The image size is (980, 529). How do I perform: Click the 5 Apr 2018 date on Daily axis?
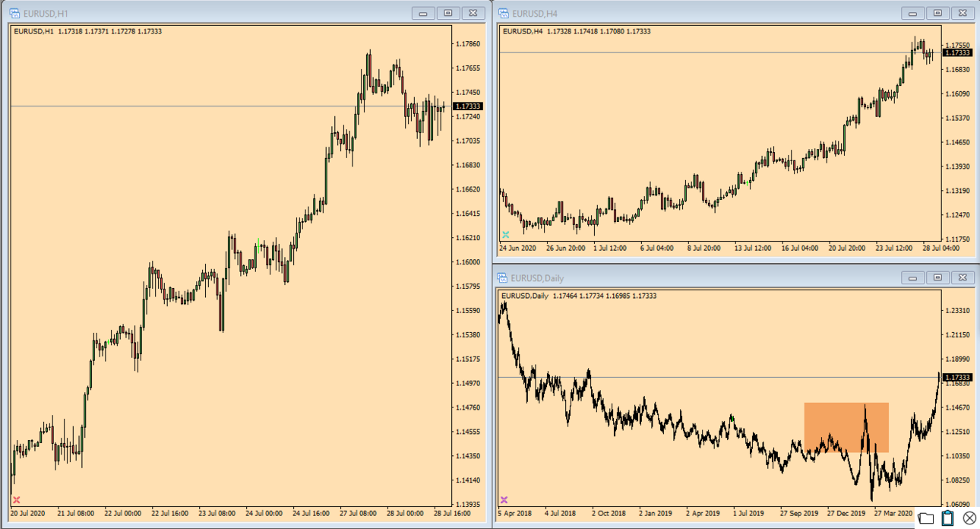tap(516, 513)
